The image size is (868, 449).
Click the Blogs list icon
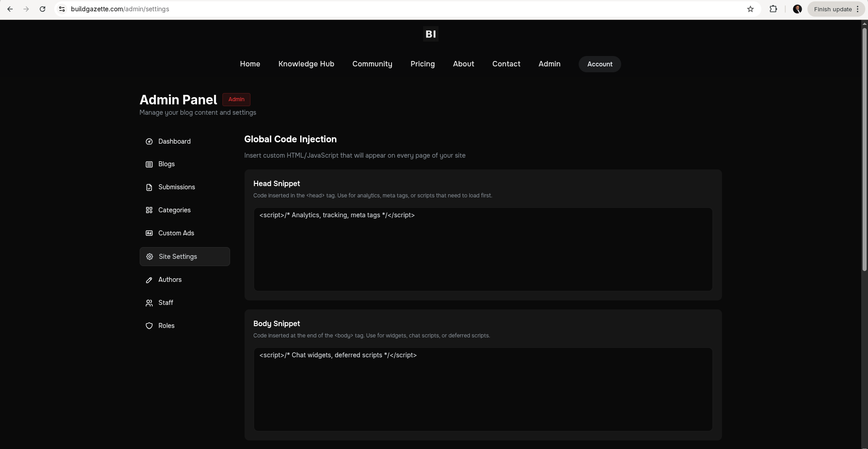[x=149, y=164]
